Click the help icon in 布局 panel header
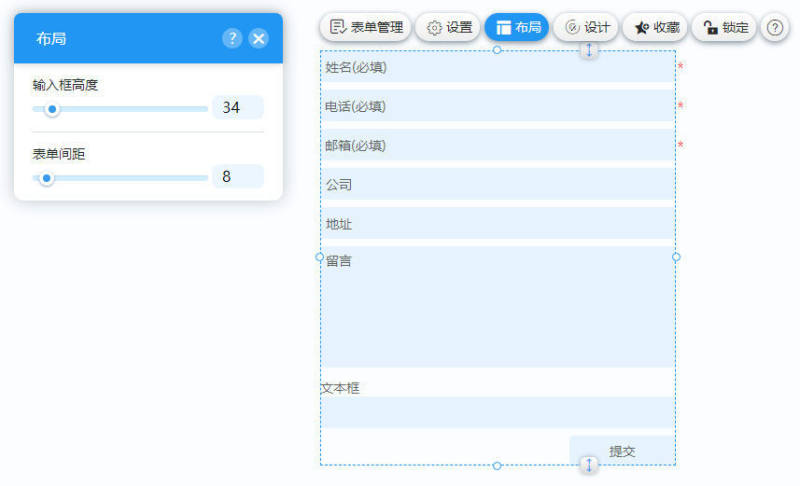Viewport: 800px width, 486px height. (232, 39)
